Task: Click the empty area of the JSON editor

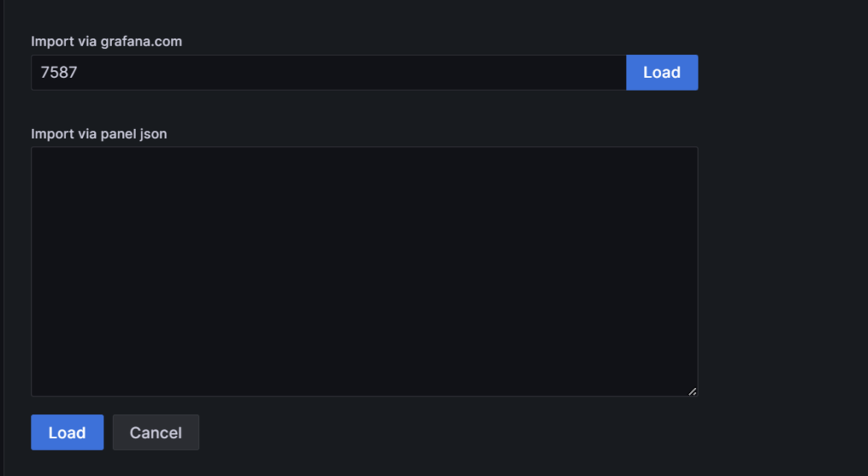Action: tap(364, 271)
